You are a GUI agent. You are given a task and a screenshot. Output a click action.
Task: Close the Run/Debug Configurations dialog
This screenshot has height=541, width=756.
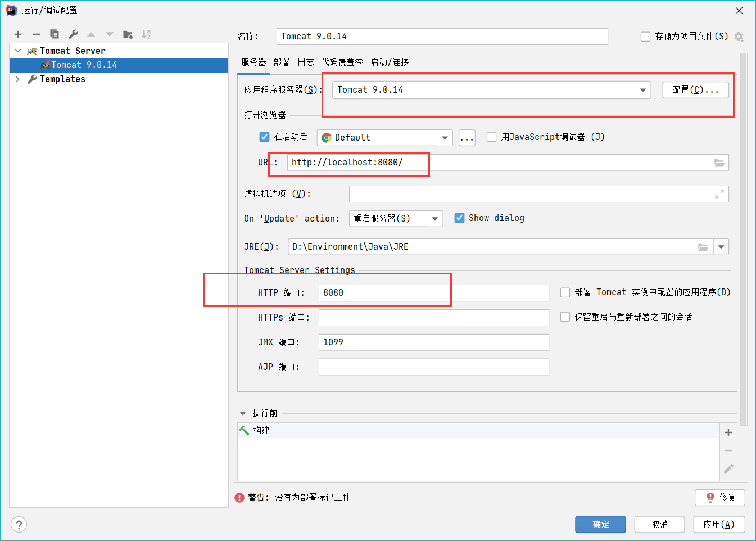pyautogui.click(x=739, y=11)
